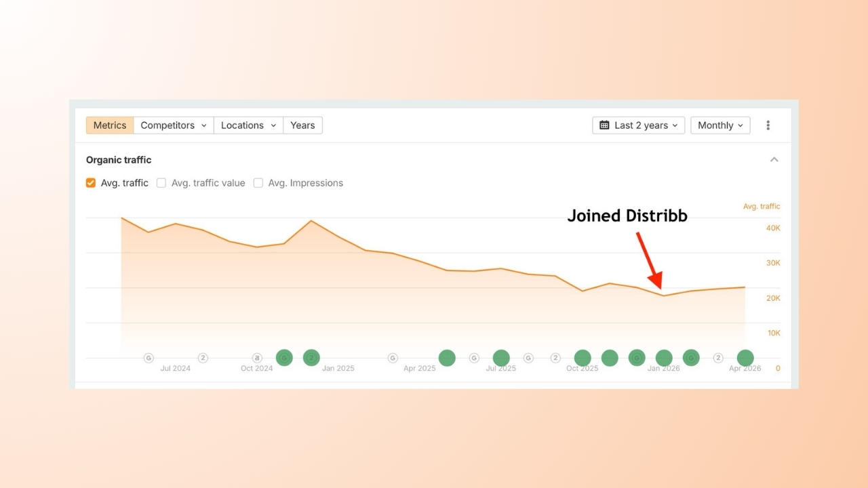Open the three-dot more options menu
The width and height of the screenshot is (868, 488).
(768, 125)
